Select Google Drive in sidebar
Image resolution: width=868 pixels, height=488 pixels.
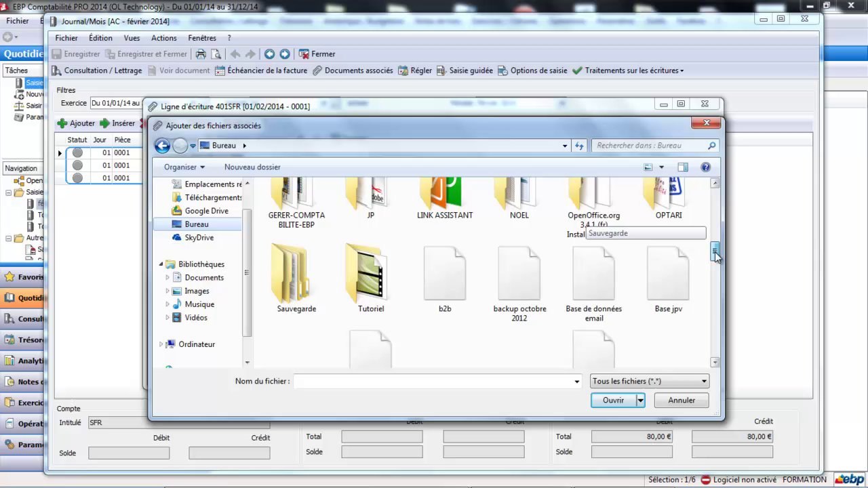pyautogui.click(x=199, y=211)
